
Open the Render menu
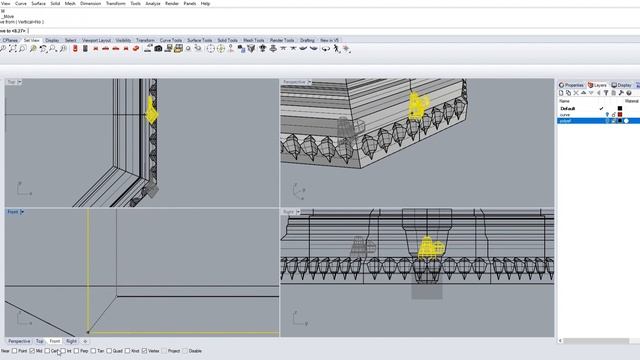(x=172, y=3)
